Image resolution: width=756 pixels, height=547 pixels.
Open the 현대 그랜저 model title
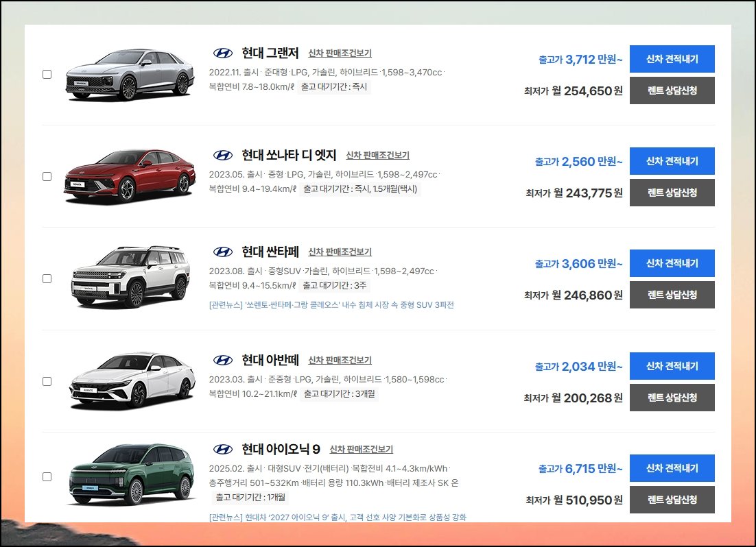[x=270, y=53]
